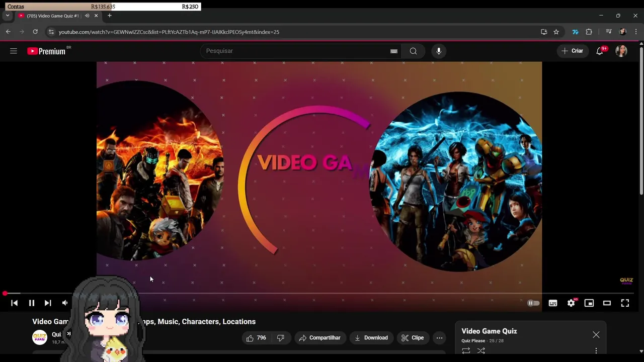Open more actions three-dot menu under video
This screenshot has width=644, height=362.
439,338
